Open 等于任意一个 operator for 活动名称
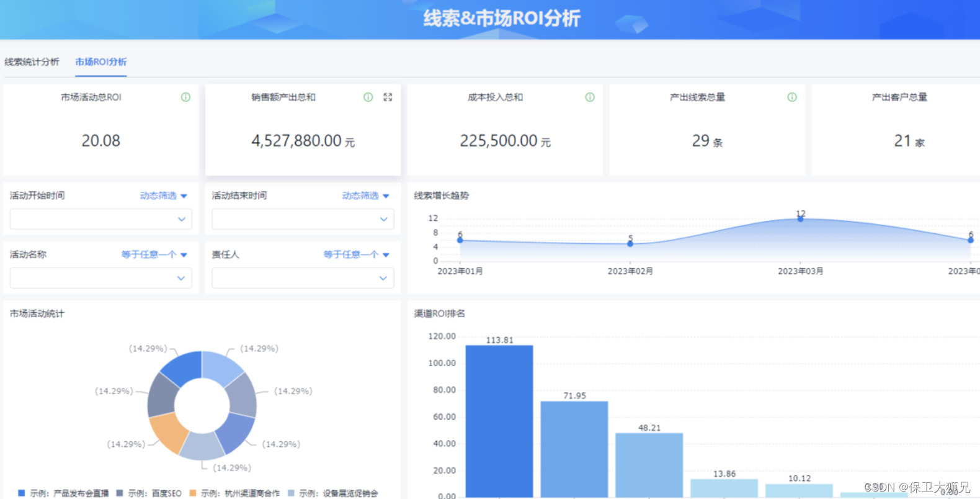Screen dimensions: 980x499 pyautogui.click(x=154, y=254)
